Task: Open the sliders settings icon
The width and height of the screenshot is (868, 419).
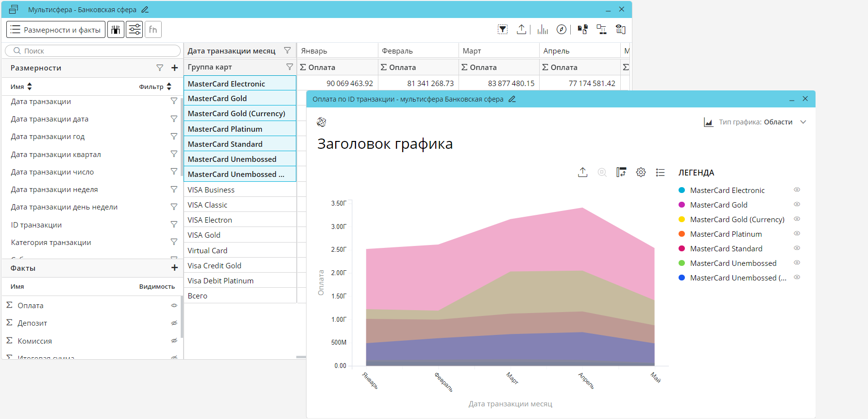Action: (135, 30)
